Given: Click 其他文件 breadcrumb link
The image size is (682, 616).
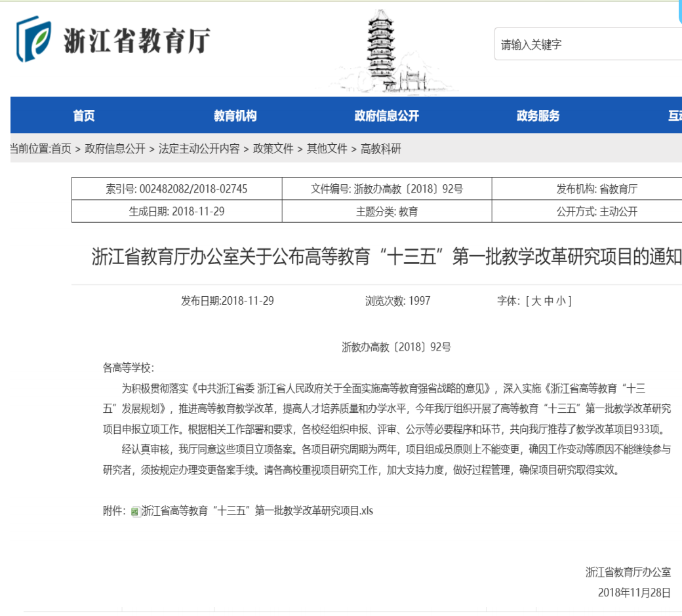Looking at the screenshot, I should [x=327, y=149].
